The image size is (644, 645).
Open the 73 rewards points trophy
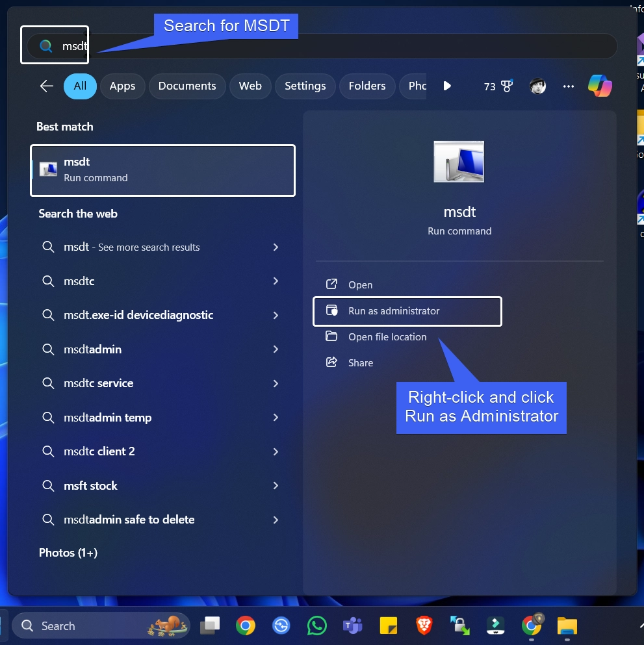point(498,86)
